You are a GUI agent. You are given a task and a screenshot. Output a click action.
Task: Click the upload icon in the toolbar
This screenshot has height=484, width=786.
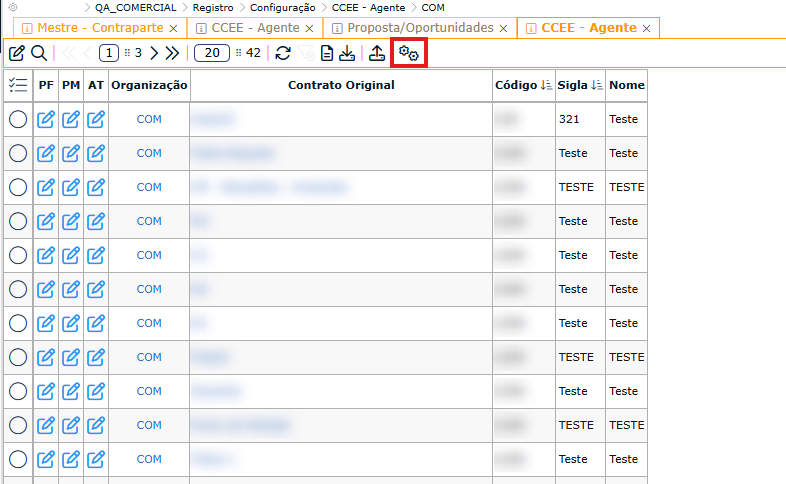click(377, 53)
